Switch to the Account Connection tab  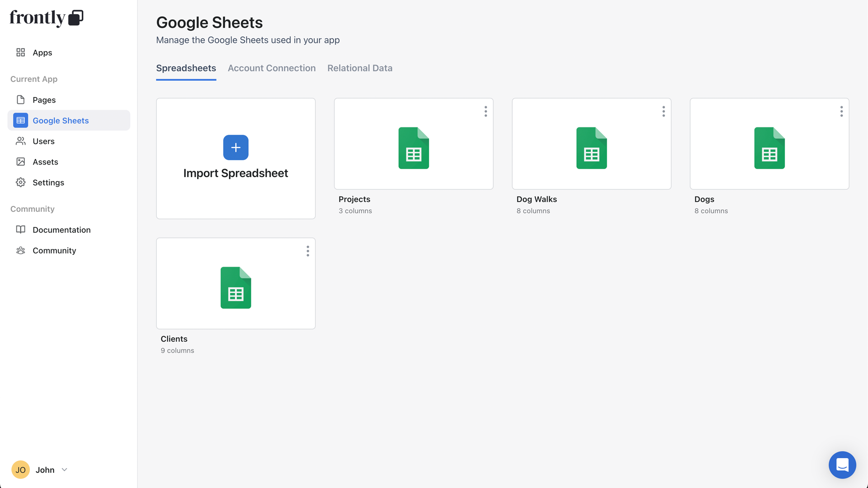coord(272,68)
